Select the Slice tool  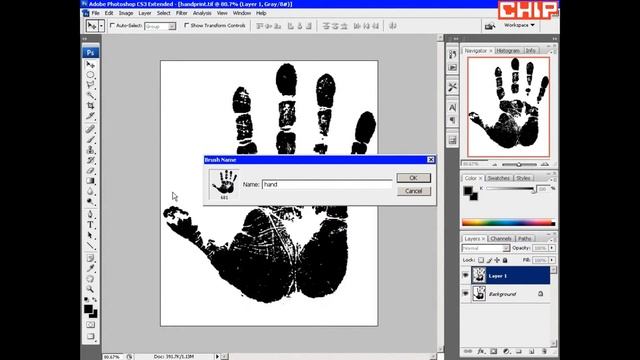pos(90,116)
